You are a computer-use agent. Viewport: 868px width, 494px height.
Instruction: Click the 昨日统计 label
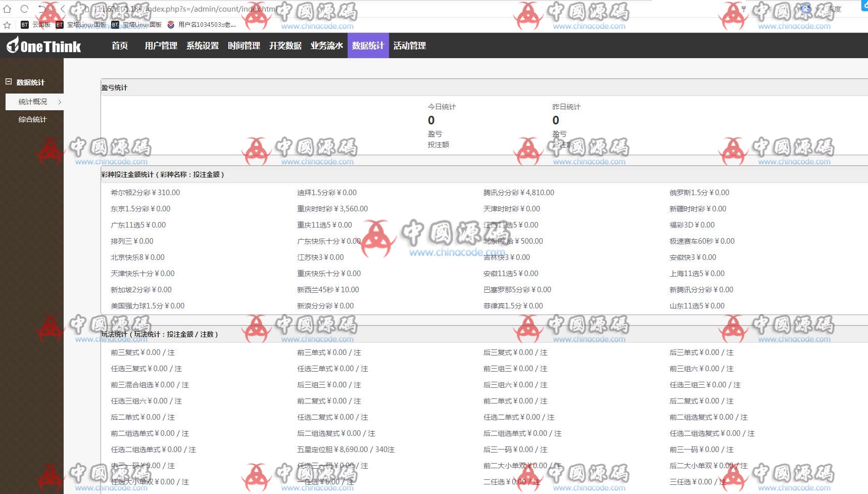coord(566,107)
